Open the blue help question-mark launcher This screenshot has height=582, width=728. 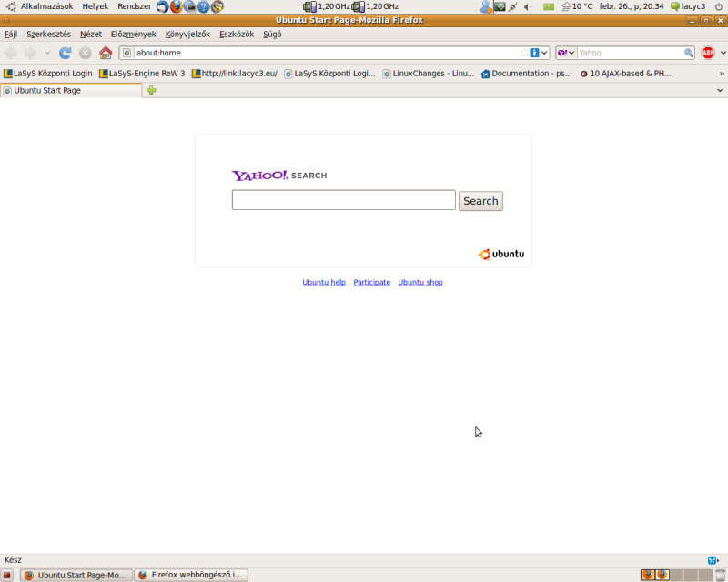203,6
